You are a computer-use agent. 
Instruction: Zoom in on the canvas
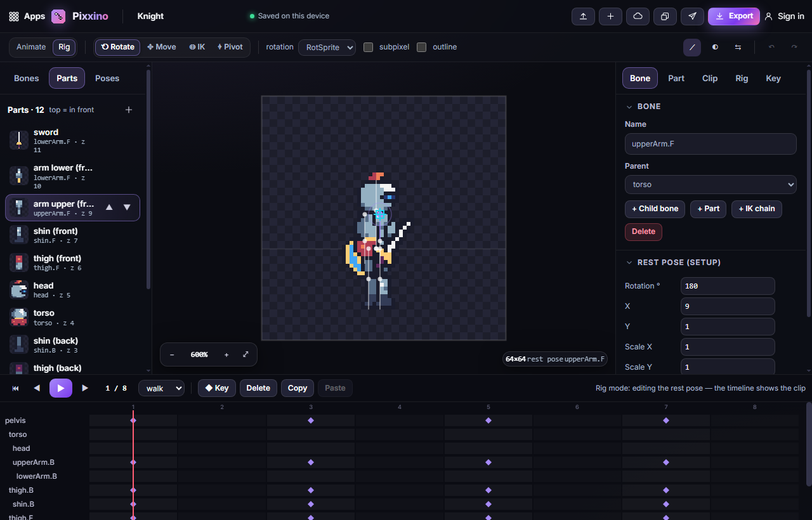(226, 354)
